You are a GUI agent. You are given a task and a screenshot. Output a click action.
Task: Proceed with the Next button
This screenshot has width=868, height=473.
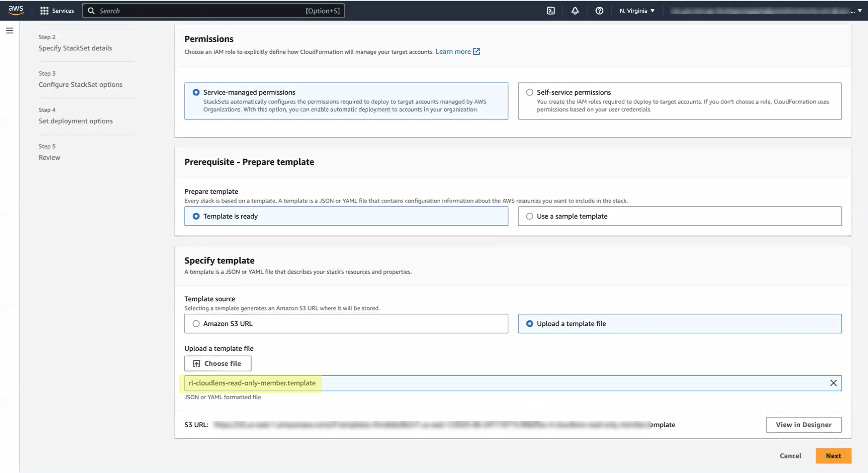(833, 456)
